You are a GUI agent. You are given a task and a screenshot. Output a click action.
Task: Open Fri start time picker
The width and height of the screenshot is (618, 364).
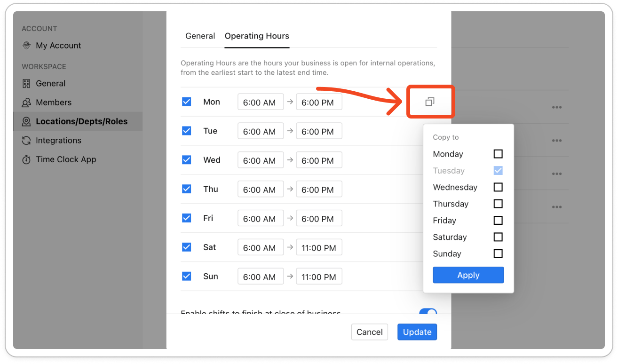(x=261, y=219)
